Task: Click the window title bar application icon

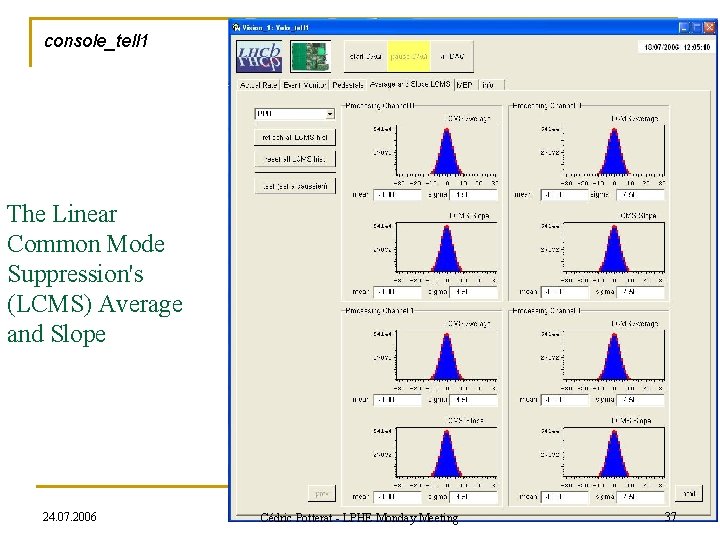Action: pos(236,28)
